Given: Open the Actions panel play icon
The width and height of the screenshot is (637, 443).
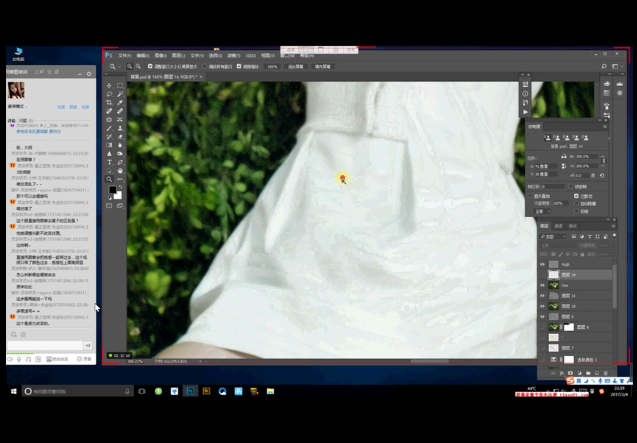Looking at the screenshot, I should click(525, 112).
